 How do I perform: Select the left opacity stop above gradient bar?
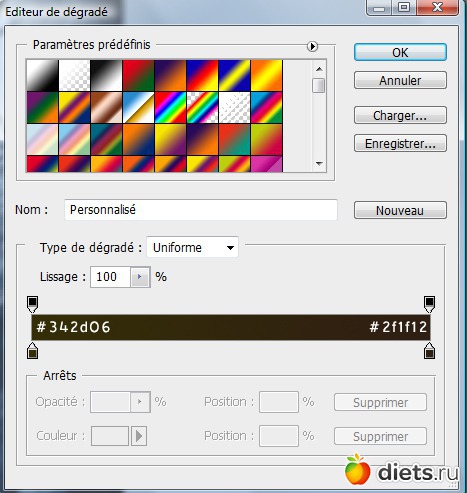[32, 304]
